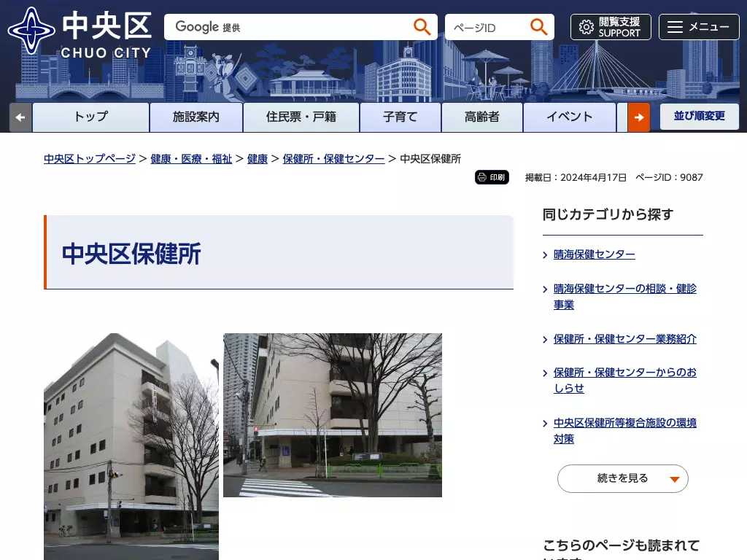Screen dimensions: 747x560
Task: Click the 中央区保健所 page heading text
Action: pyautogui.click(x=131, y=253)
